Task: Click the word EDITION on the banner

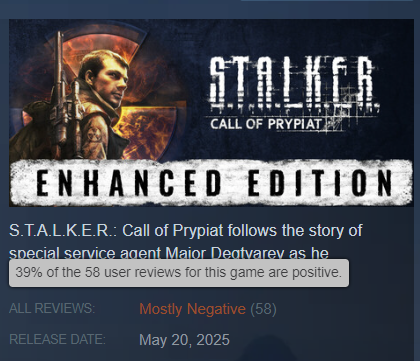Action: point(320,183)
